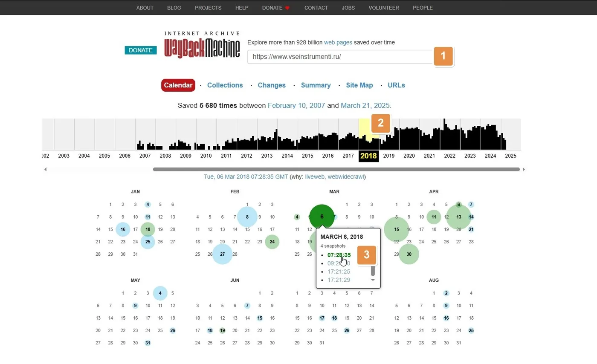Select the January 18 capture day
The width and height of the screenshot is (597, 364).
pyautogui.click(x=148, y=229)
